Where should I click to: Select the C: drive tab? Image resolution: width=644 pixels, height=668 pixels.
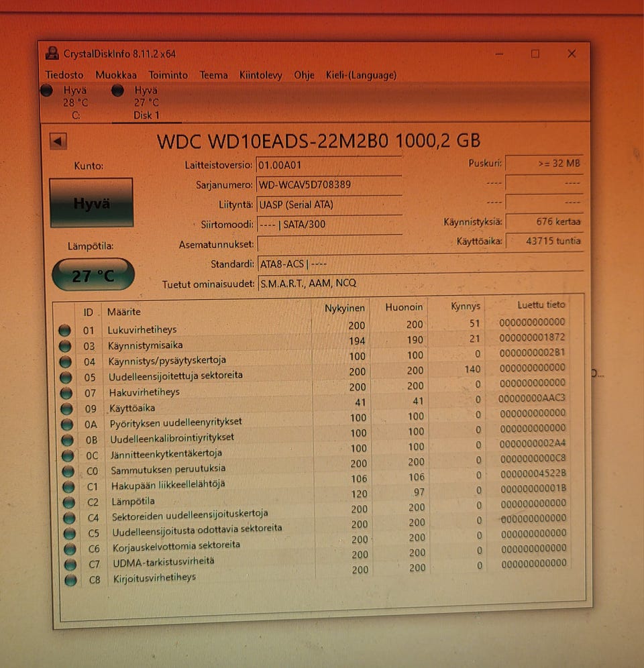pyautogui.click(x=75, y=103)
